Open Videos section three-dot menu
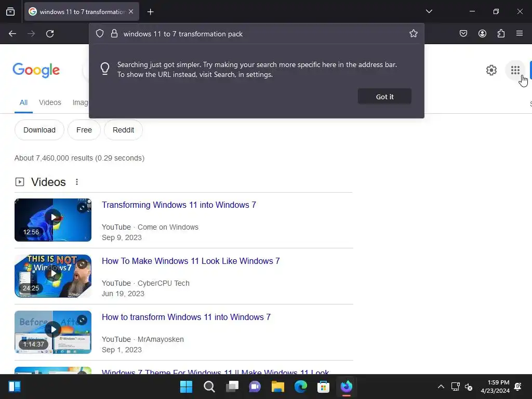Viewport: 532px width, 399px height. (77, 182)
